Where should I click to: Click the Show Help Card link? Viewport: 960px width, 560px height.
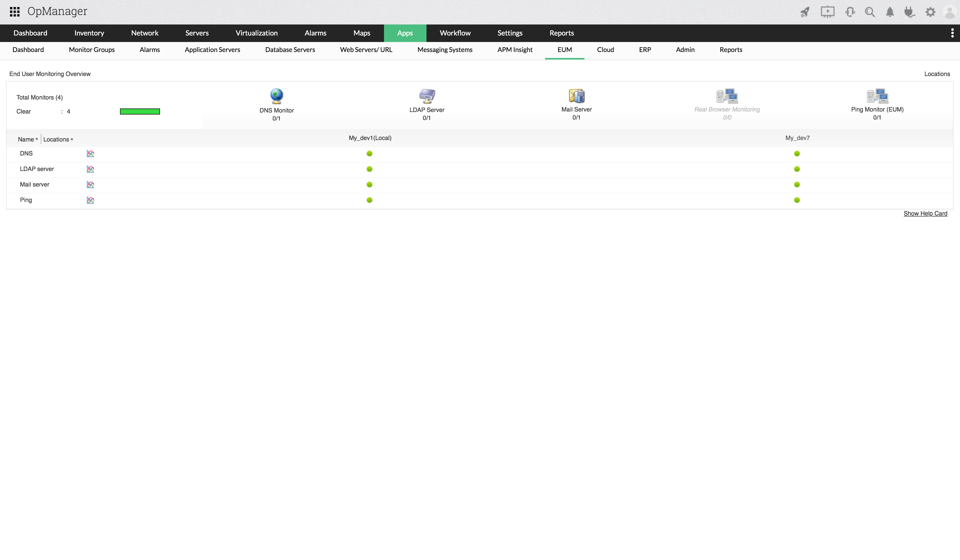925,213
